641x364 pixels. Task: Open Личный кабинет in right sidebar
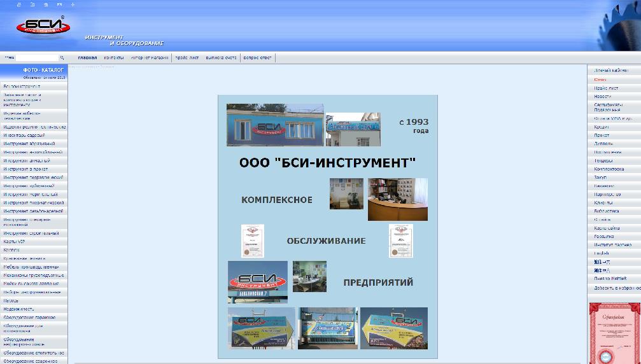pos(612,71)
